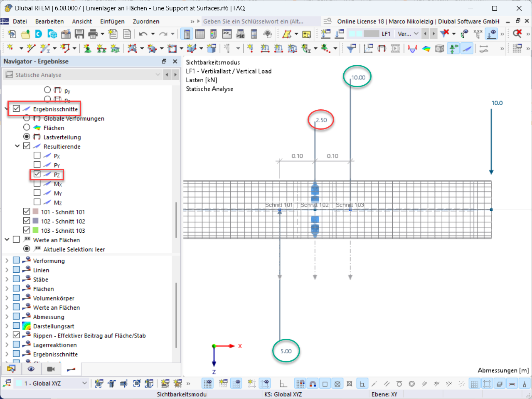
Task: Go to next load case arrow
Action: pyautogui.click(x=433, y=34)
